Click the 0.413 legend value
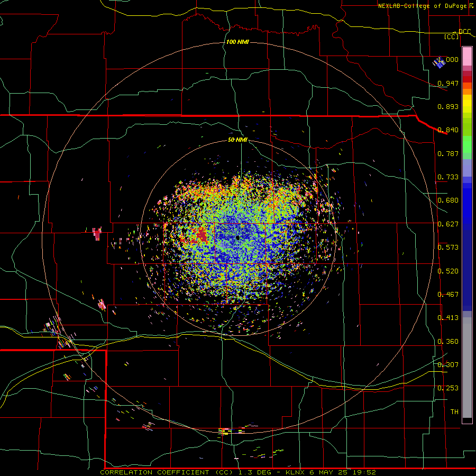 (x=448, y=318)
